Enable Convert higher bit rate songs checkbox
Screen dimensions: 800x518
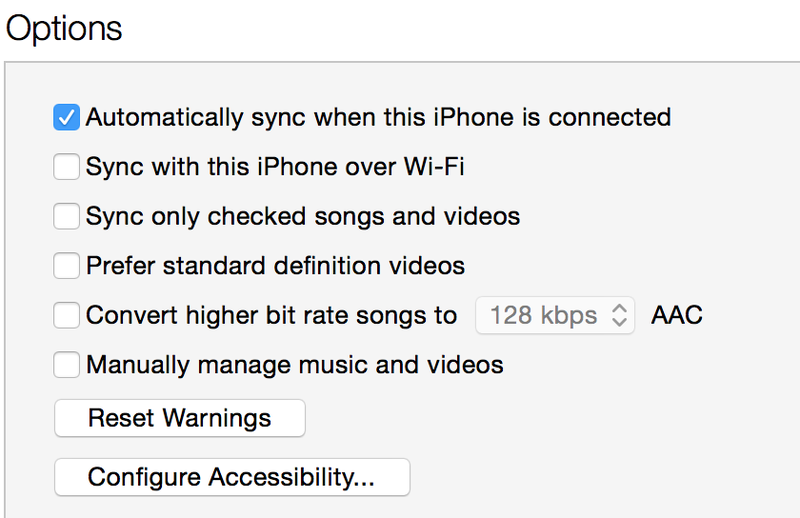tap(66, 315)
